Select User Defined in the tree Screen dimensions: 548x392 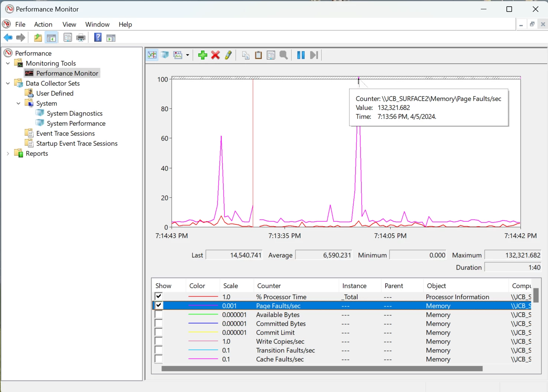[55, 93]
